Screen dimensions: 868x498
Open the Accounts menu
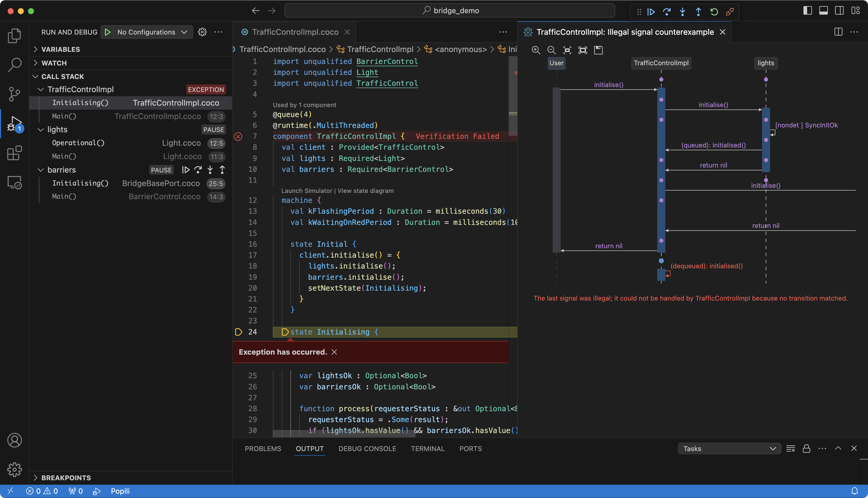point(14,440)
